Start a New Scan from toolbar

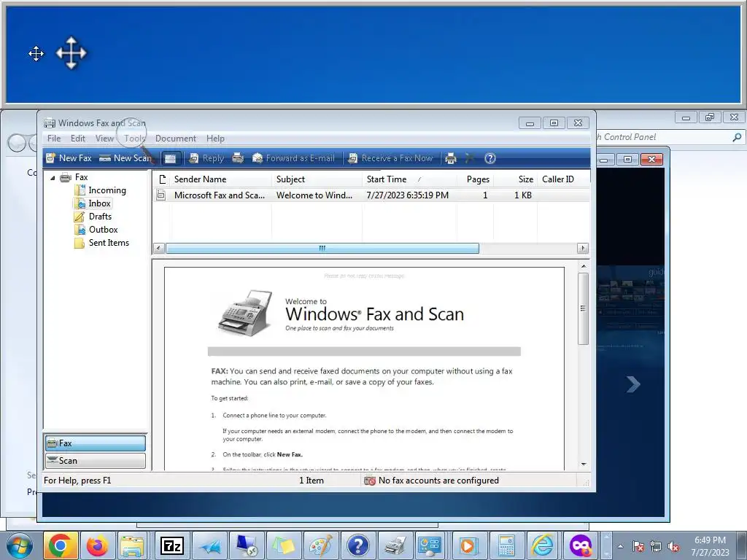coord(125,158)
